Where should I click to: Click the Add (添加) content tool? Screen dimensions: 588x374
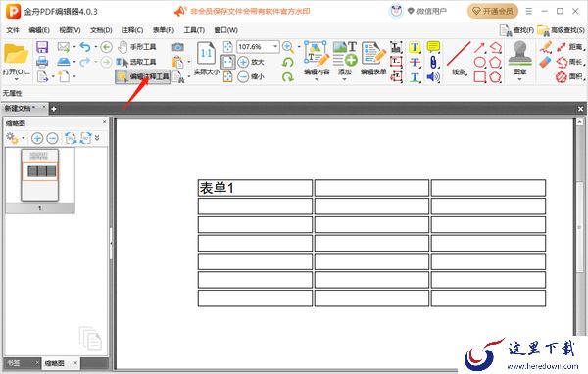click(345, 58)
